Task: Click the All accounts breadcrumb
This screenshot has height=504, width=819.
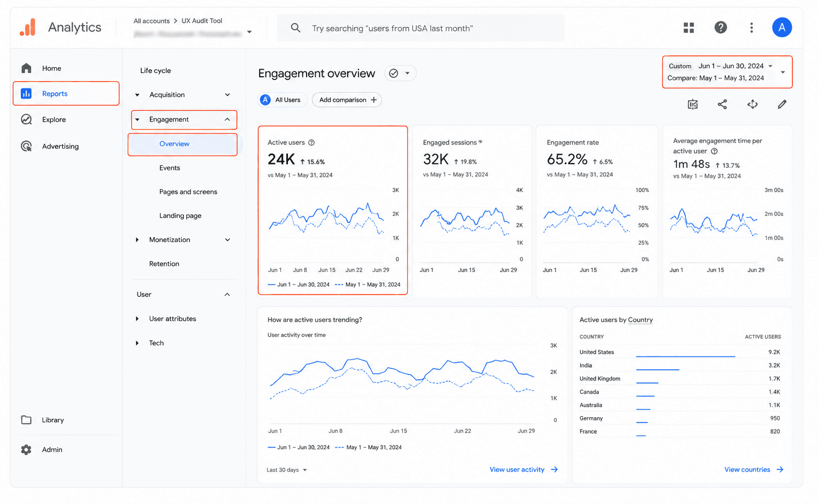Action: pyautogui.click(x=151, y=21)
